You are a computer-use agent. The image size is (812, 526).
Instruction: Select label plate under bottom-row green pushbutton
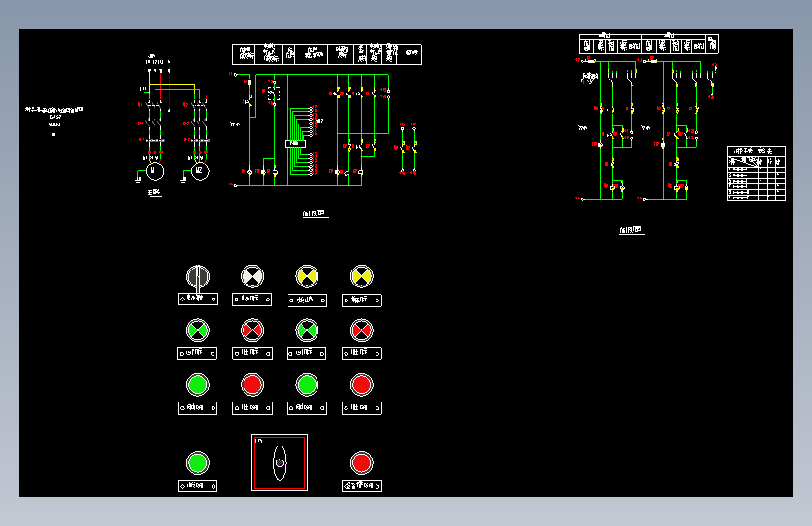pos(198,486)
